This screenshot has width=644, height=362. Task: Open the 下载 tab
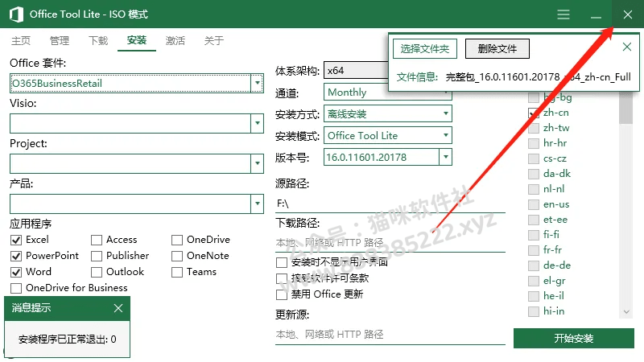pos(98,41)
